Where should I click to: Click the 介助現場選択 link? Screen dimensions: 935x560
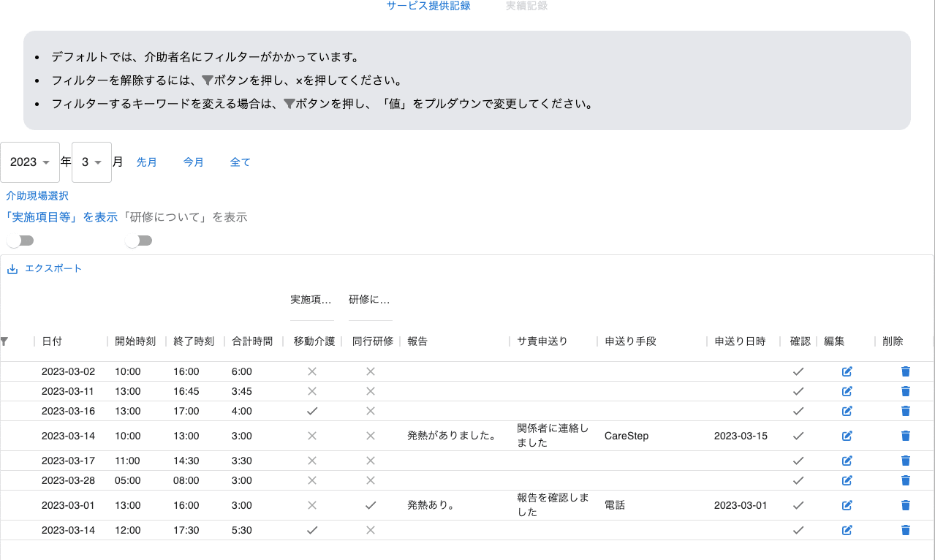point(37,196)
